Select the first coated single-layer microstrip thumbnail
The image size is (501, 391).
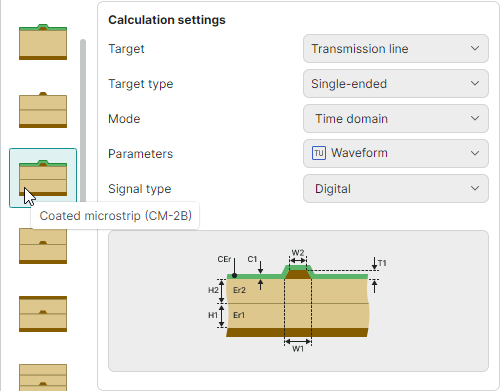43,42
